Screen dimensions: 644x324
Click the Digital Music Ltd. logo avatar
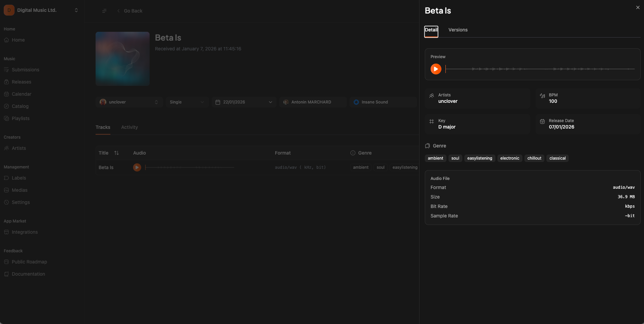pyautogui.click(x=9, y=10)
